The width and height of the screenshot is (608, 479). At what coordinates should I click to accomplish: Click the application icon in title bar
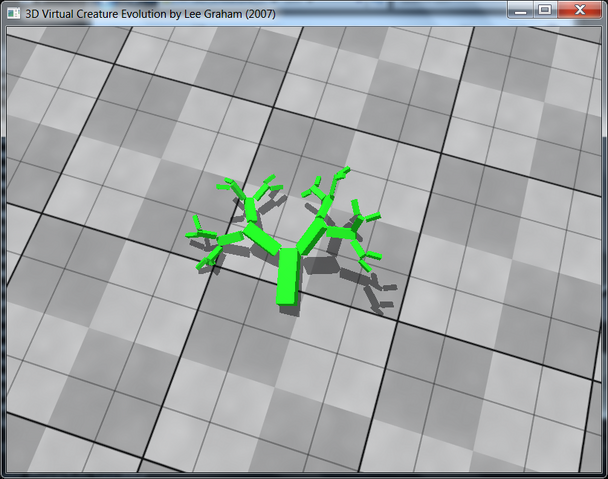coord(14,14)
